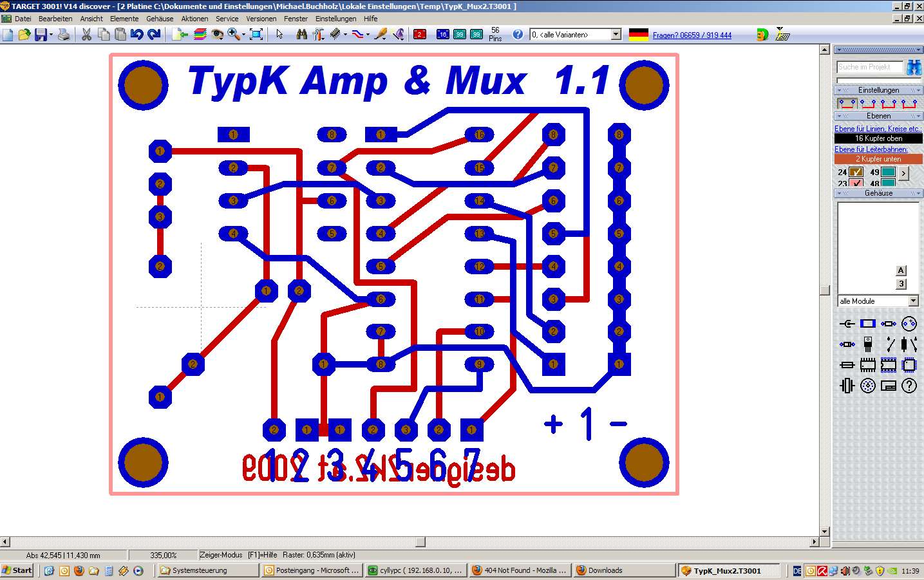Click the chip component insert icon
Viewport: 924px width, 580px height.
(x=335, y=35)
